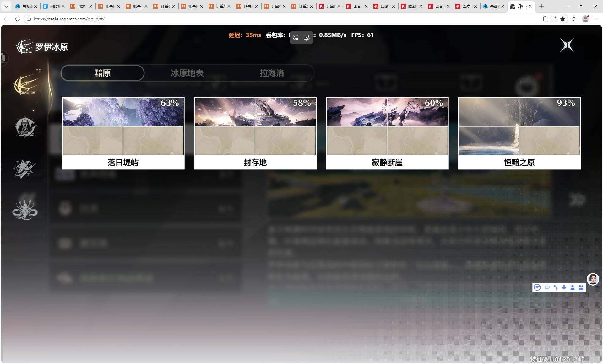Click the split screen icon in the address bar

pos(554,19)
